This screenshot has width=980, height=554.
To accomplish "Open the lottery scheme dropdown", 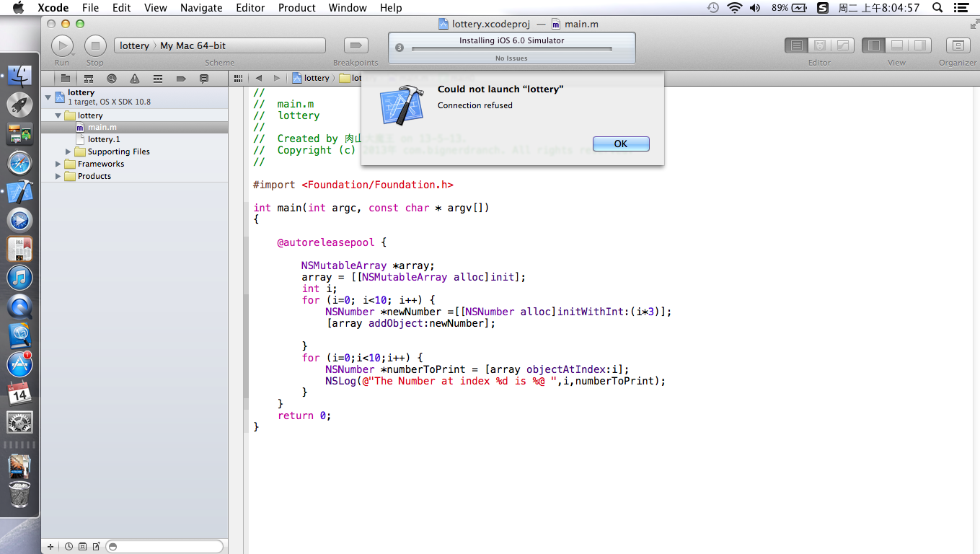I will click(134, 45).
